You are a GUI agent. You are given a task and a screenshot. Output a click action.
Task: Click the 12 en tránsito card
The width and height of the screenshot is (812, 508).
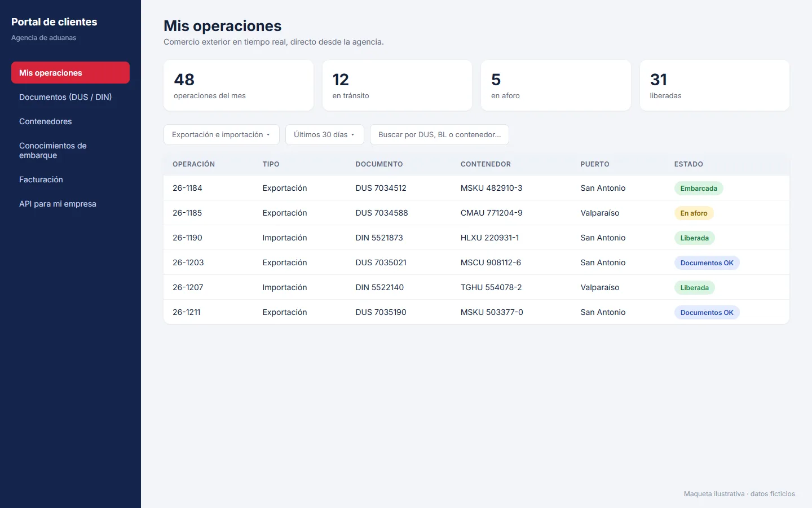[397, 85]
